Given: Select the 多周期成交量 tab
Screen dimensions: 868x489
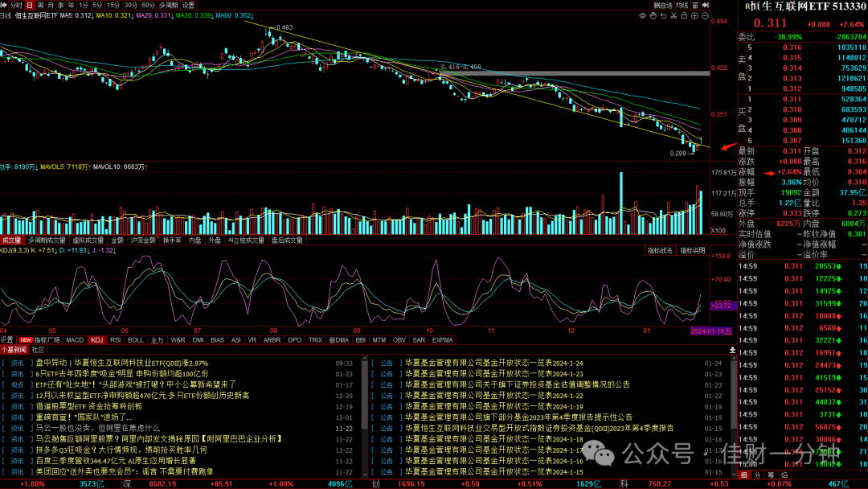Looking at the screenshot, I should (47, 240).
